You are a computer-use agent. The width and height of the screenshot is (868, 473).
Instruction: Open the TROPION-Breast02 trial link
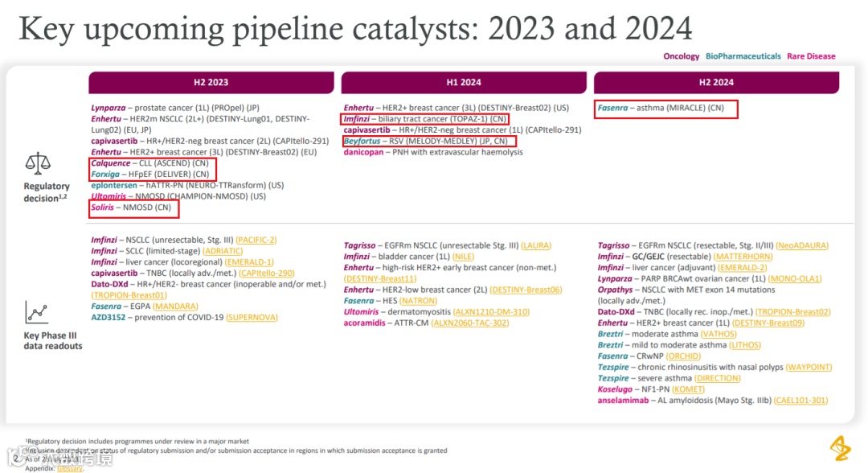pyautogui.click(x=792, y=312)
